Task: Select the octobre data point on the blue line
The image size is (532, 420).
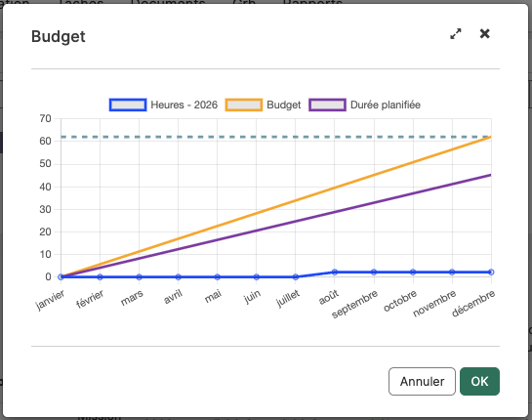Action: coord(413,272)
